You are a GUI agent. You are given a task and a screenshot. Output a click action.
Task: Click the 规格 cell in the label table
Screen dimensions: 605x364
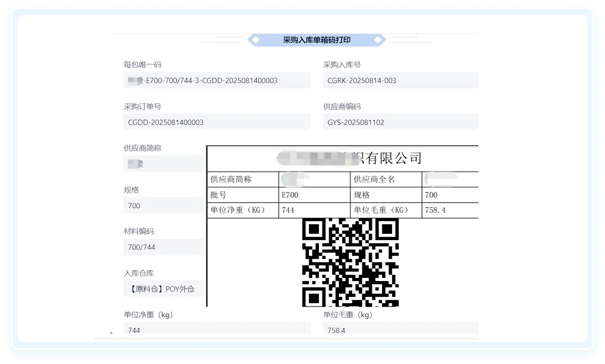pyautogui.click(x=386, y=195)
